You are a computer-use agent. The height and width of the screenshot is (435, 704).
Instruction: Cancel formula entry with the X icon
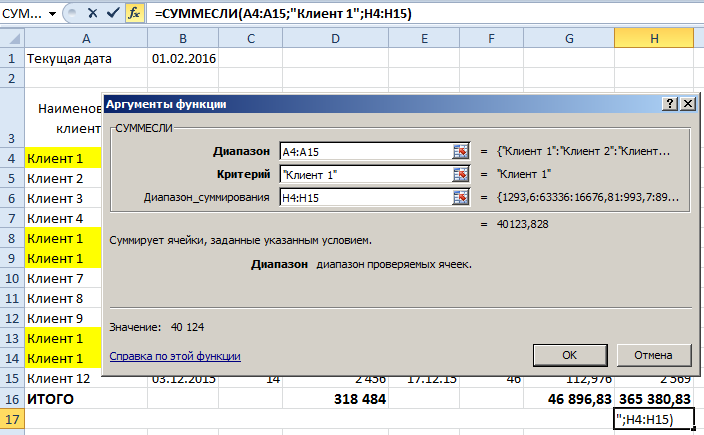tap(92, 13)
